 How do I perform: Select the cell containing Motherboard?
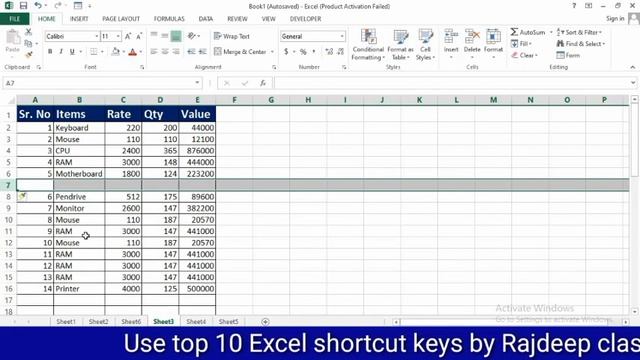(x=79, y=173)
